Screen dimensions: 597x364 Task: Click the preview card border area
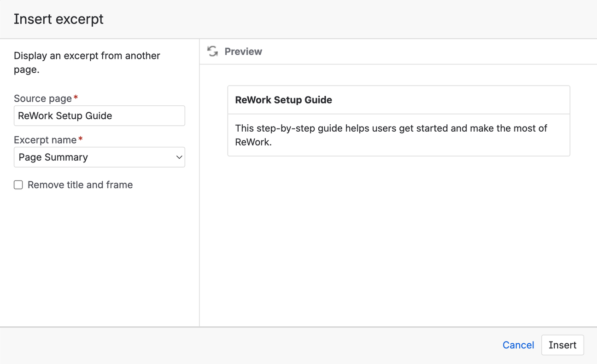[398, 86]
